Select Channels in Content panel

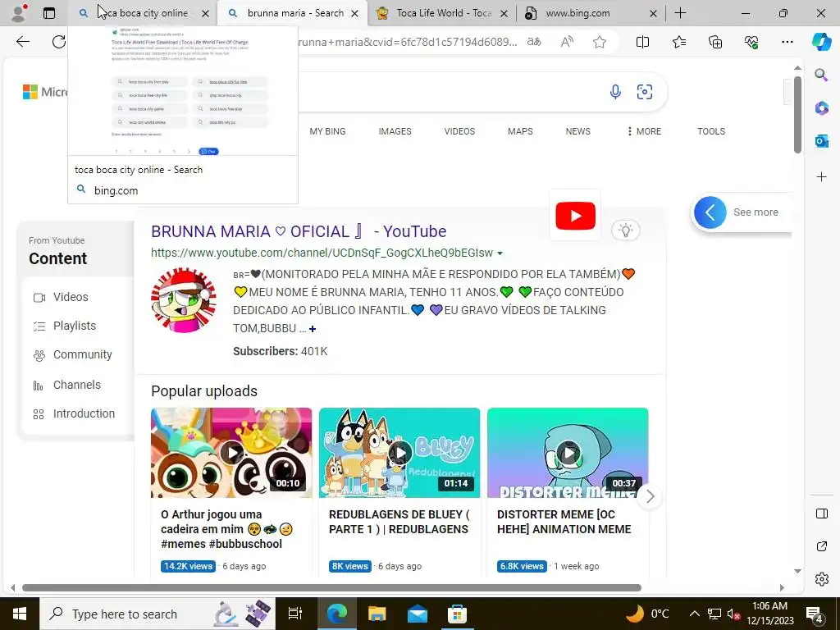click(x=76, y=385)
